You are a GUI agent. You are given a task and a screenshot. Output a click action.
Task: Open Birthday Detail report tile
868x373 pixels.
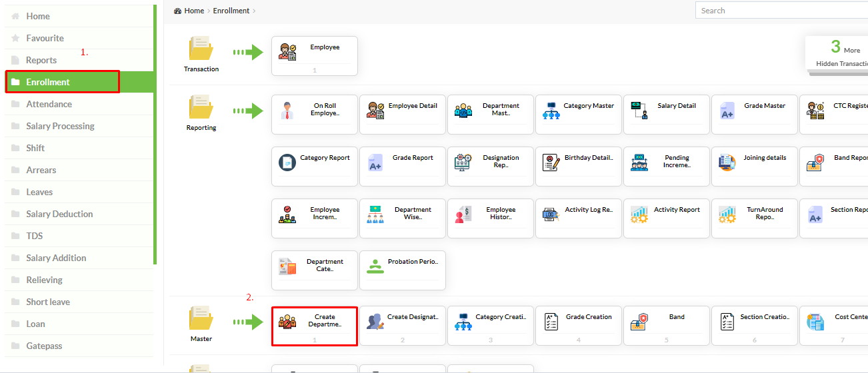click(579, 167)
